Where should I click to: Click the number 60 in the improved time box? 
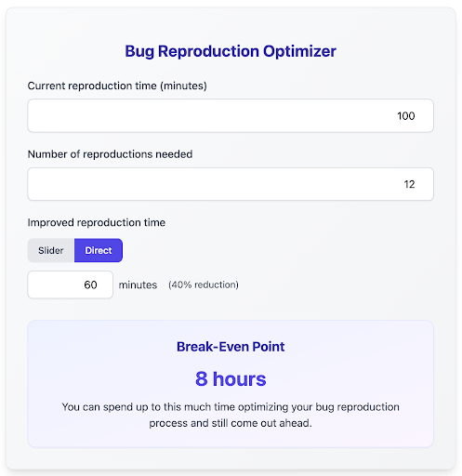(90, 284)
